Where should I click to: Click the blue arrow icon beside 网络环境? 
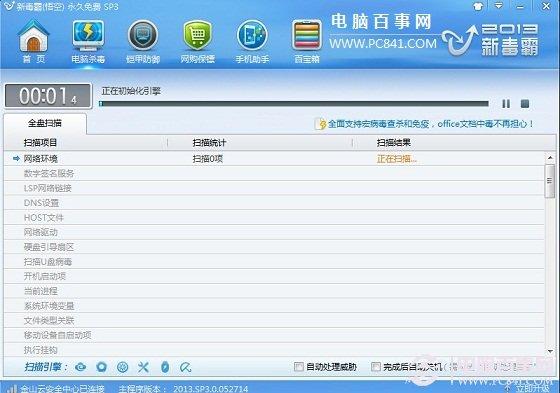point(16,158)
